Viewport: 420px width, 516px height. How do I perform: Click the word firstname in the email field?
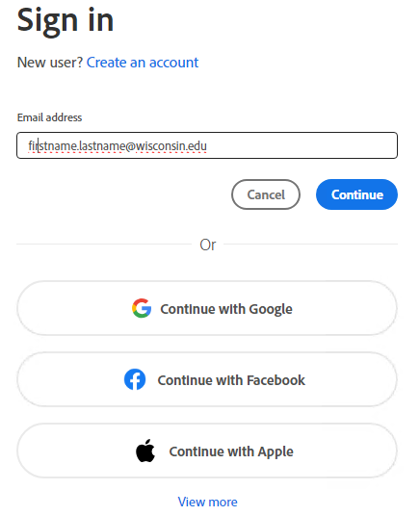coord(53,145)
